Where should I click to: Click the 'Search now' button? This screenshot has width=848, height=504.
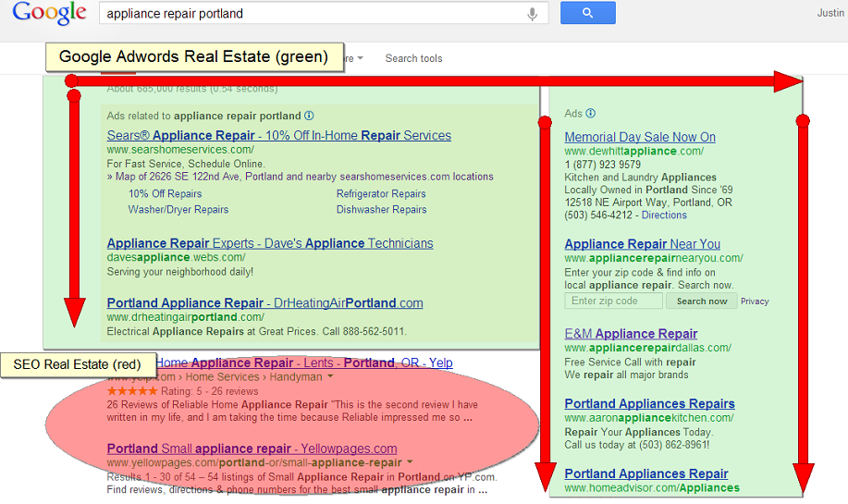[702, 301]
